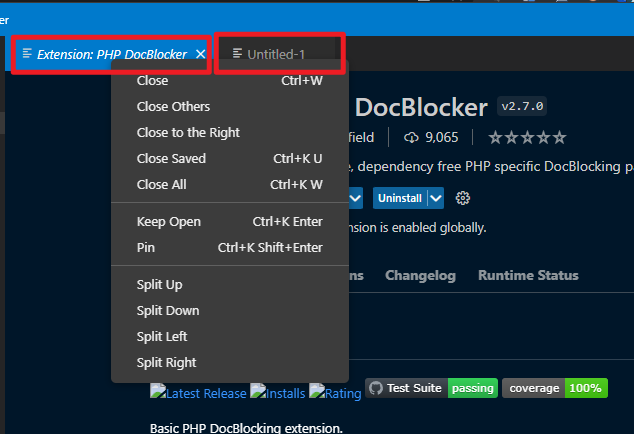
Task: Choose Close from the context menu
Action: pos(230,81)
